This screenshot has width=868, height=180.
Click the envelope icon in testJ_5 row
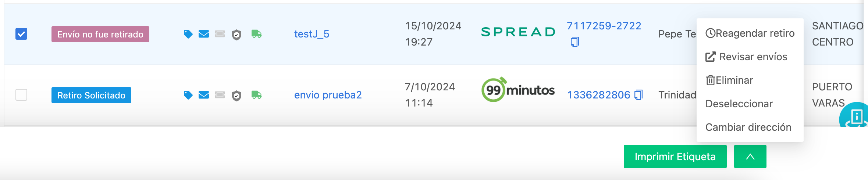point(204,34)
